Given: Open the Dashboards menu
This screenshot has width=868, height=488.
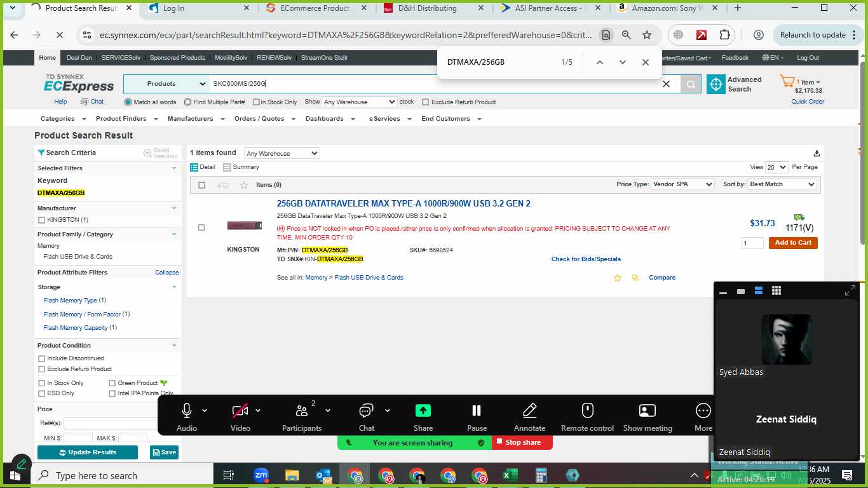Looking at the screenshot, I should [329, 119].
